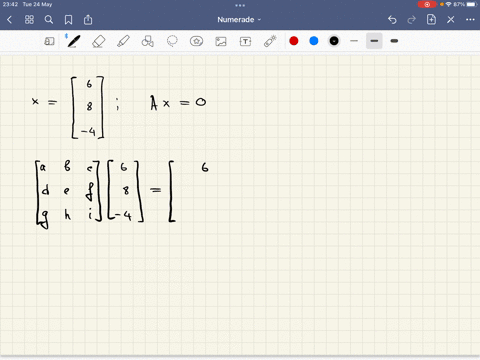Image resolution: width=480 pixels, height=360 pixels.
Task: Toggle the read-only mode icon
Action: click(x=49, y=41)
